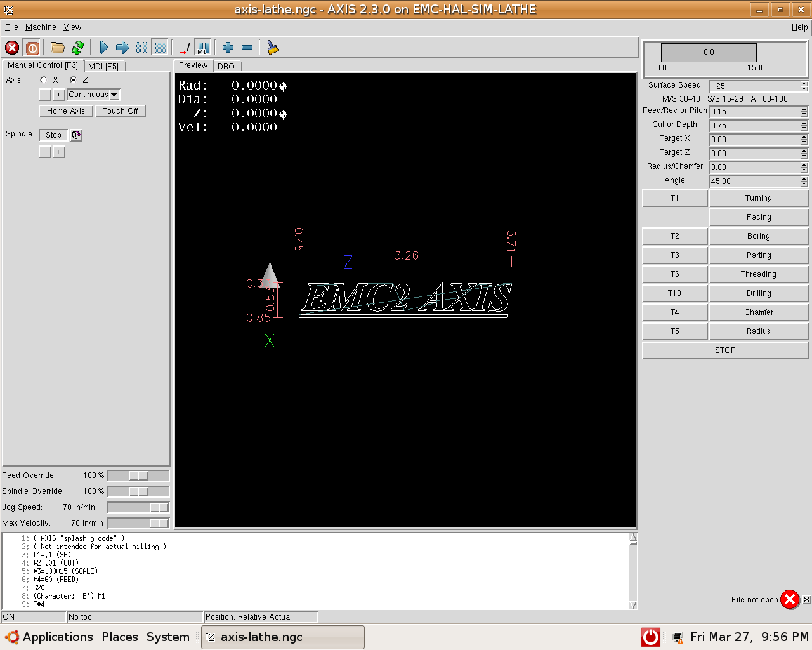Adjust the Target X spinner arrows
812x650 pixels.
coord(804,139)
